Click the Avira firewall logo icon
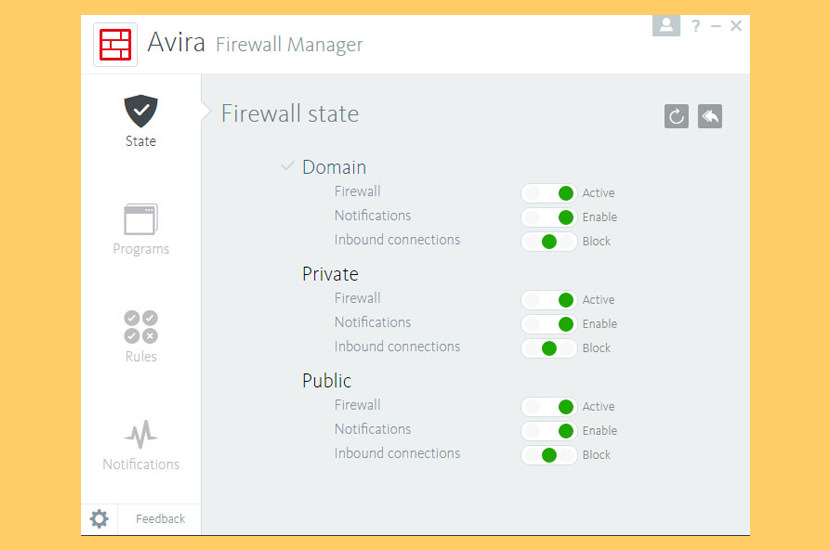The width and height of the screenshot is (830, 550). [x=115, y=45]
